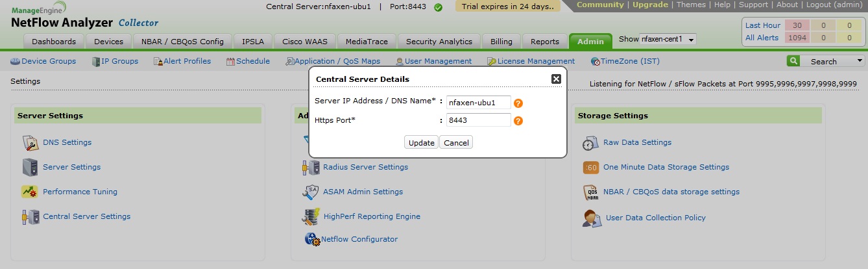Click the Netflow Configurator globe icon

(312, 239)
